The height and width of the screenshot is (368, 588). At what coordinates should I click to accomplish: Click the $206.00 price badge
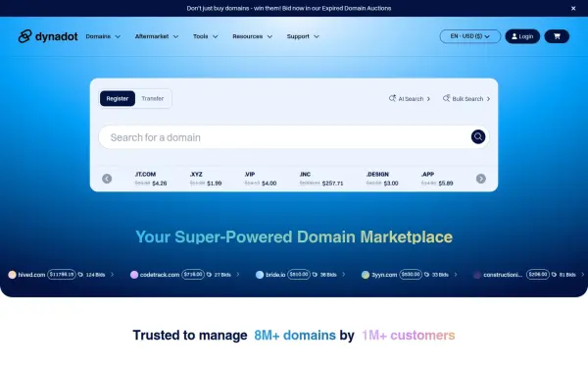click(x=538, y=275)
